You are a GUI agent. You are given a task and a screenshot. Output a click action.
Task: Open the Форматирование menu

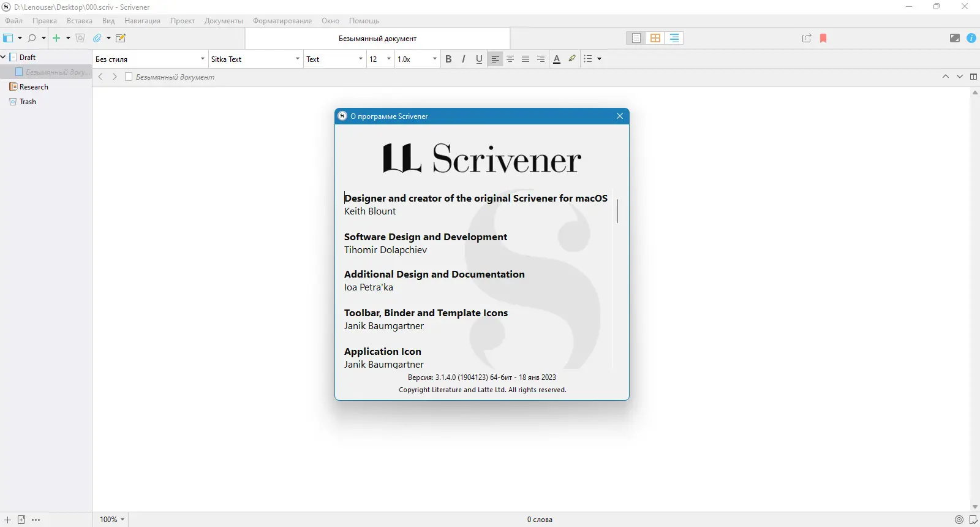[x=282, y=21]
